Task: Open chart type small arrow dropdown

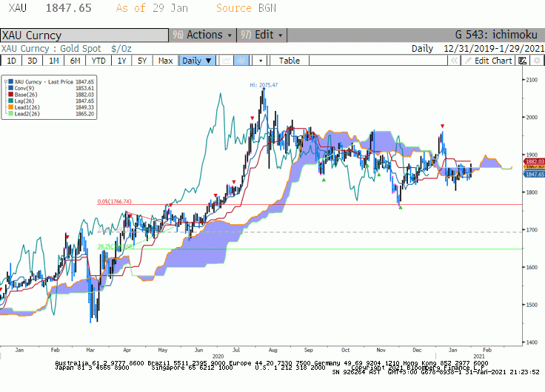Action: pos(261,61)
